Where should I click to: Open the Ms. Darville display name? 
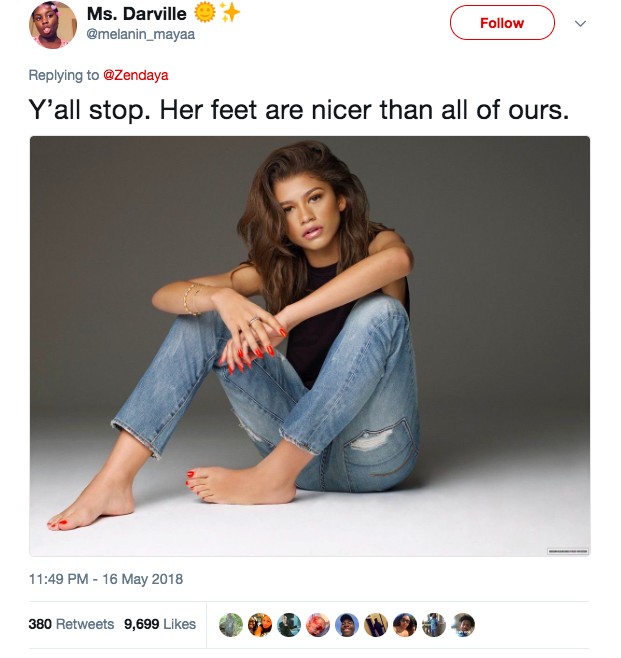140,14
